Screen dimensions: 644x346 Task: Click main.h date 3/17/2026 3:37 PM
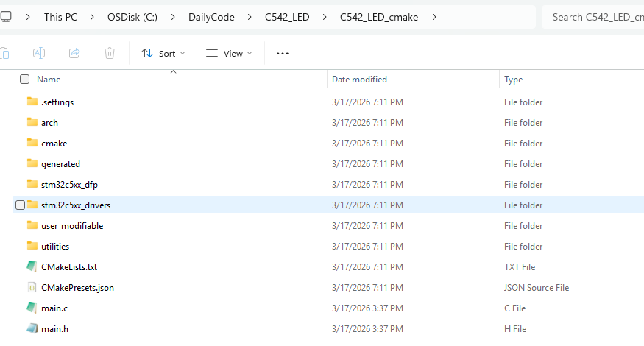(367, 329)
